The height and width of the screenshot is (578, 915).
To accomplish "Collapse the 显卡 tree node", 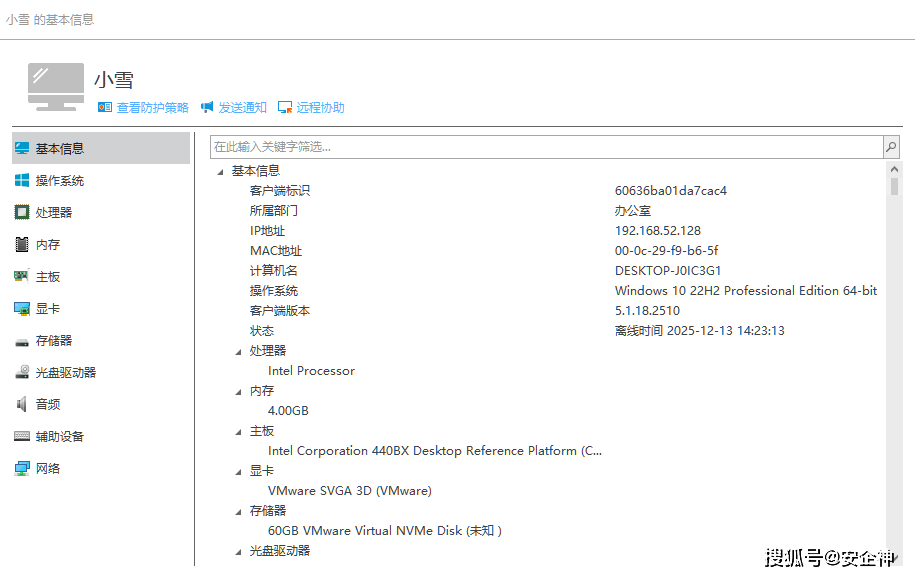I will [238, 471].
